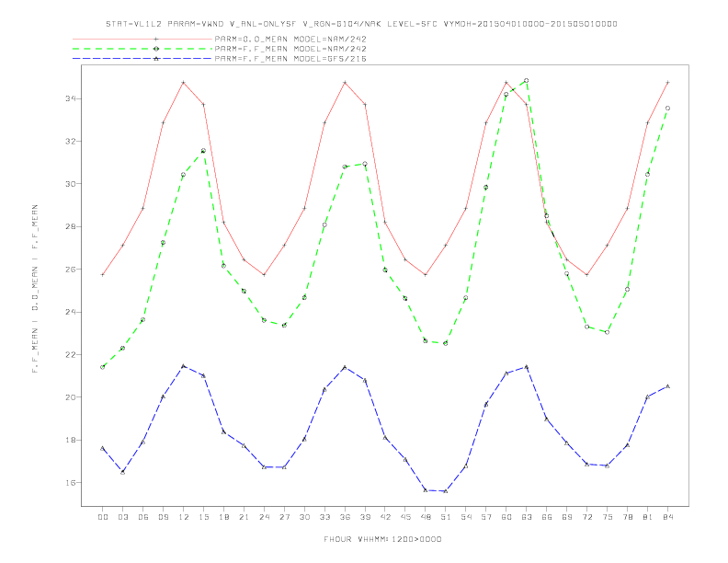Click x-axis forecast hour label 75
728x563 pixels.
point(608,517)
